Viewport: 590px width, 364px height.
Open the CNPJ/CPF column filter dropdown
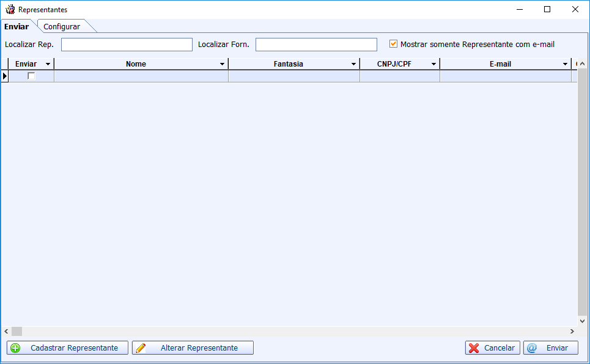point(433,64)
